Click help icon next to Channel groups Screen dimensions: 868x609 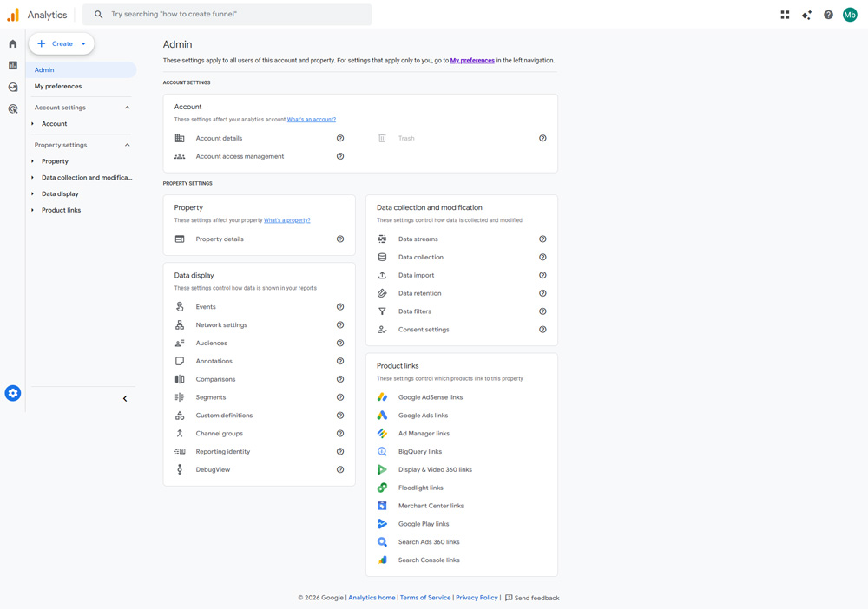(x=340, y=434)
